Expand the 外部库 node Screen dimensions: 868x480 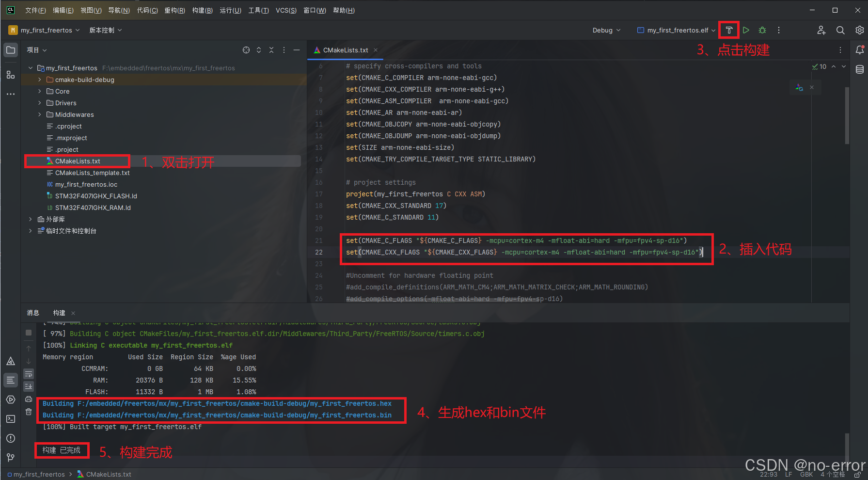pyautogui.click(x=31, y=219)
